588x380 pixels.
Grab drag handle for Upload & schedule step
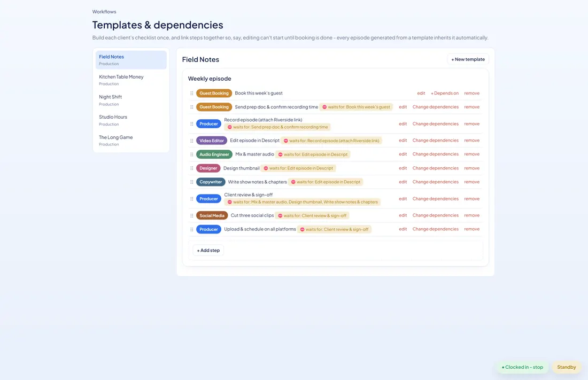click(x=191, y=229)
